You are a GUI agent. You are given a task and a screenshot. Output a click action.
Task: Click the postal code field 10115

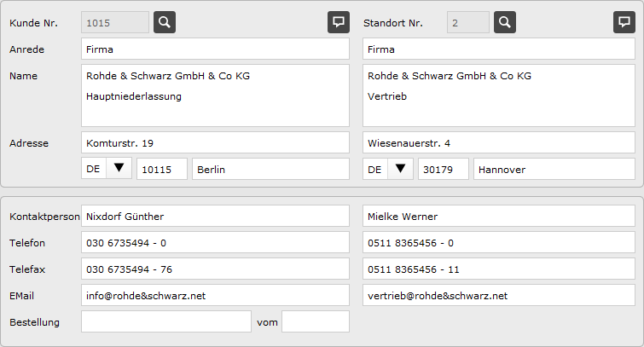(162, 169)
